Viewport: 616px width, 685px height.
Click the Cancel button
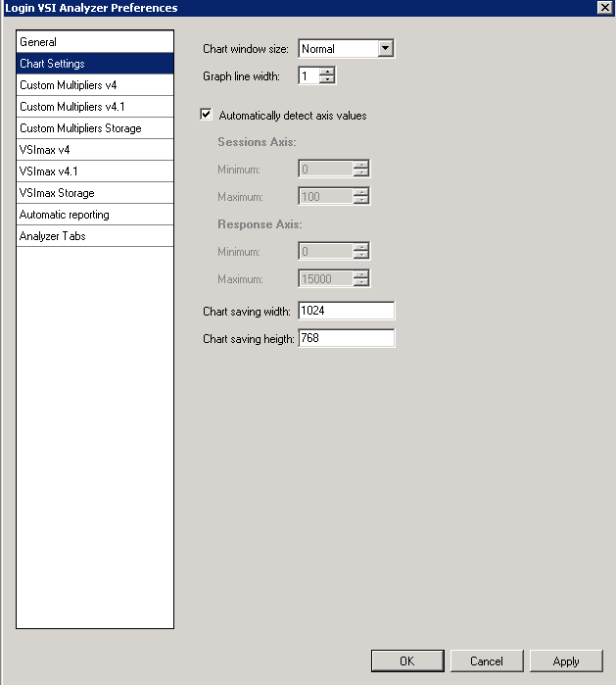[487, 661]
